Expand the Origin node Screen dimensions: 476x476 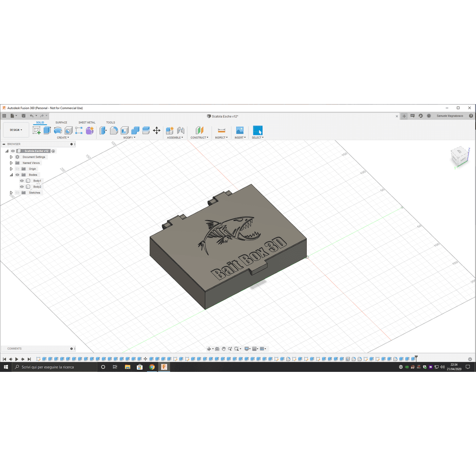(11, 169)
